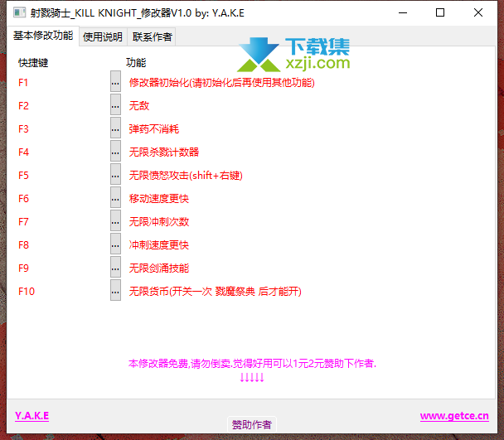The width and height of the screenshot is (504, 440).
Task: Click the magenta 本修改器免费 notice text
Action: pos(252,364)
